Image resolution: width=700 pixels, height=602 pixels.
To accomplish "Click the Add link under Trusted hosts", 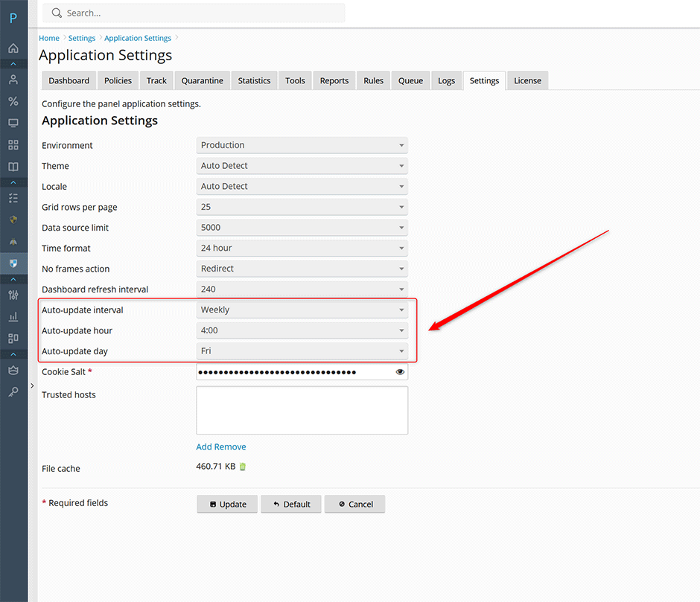I will pos(204,447).
